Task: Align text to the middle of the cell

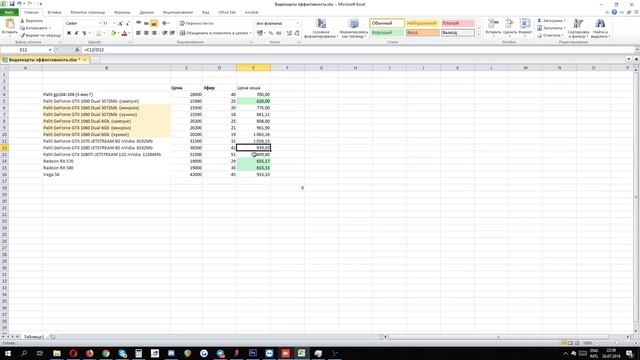Action: 146,23
